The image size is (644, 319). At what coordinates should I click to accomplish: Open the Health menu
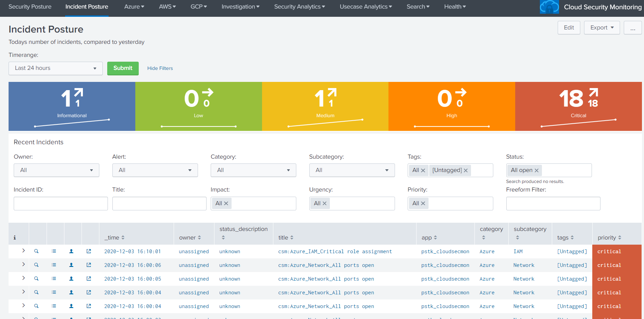tap(455, 7)
